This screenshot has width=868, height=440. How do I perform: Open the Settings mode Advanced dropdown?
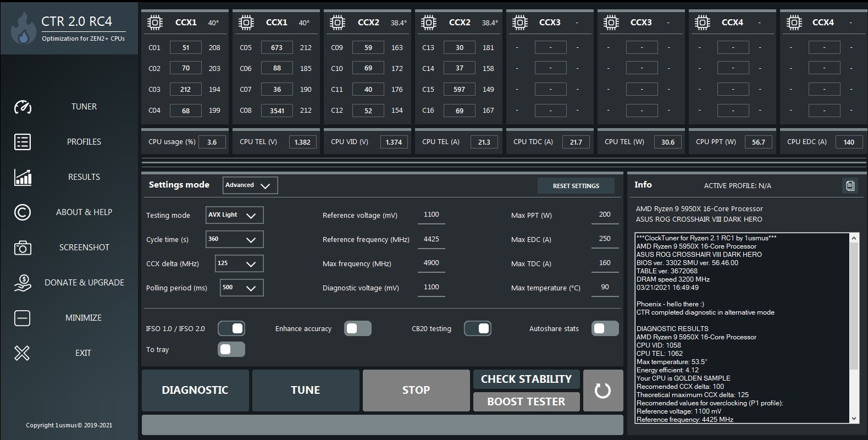click(x=250, y=185)
